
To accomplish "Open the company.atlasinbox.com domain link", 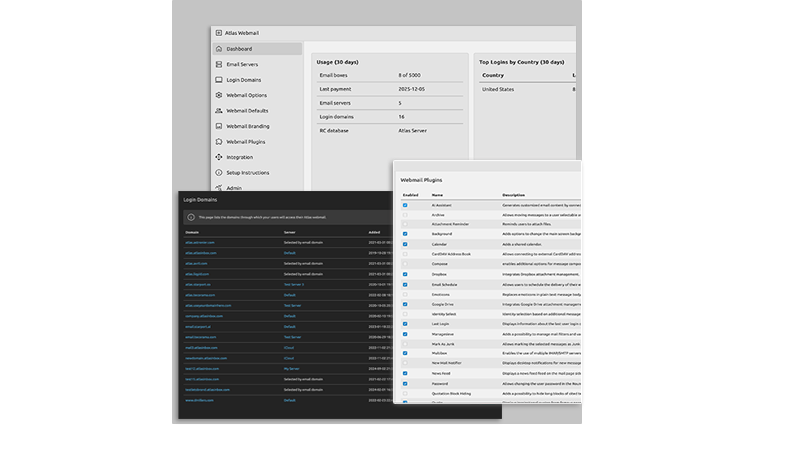I will point(204,316).
